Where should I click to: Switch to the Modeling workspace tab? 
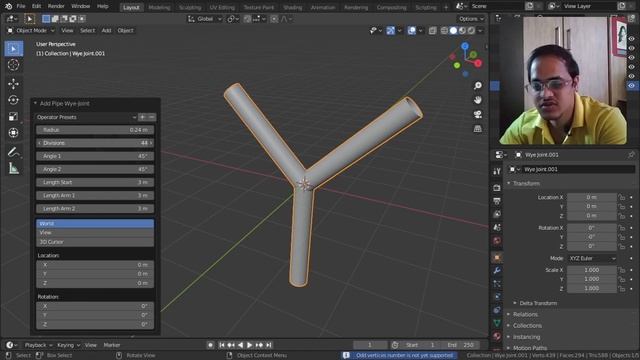[x=159, y=7]
